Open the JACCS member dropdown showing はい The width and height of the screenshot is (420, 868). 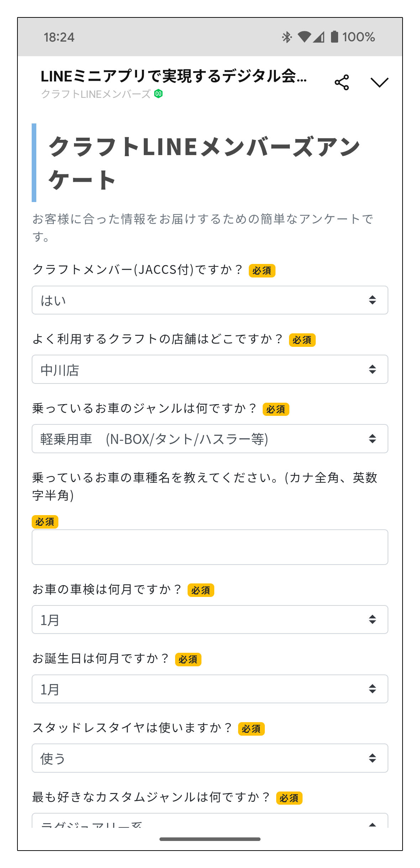click(x=210, y=300)
